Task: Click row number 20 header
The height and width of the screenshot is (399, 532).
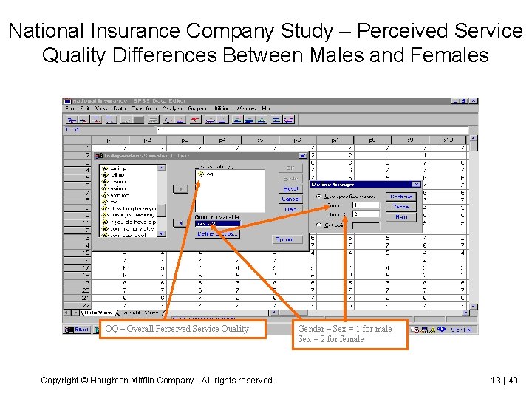Action: point(77,290)
